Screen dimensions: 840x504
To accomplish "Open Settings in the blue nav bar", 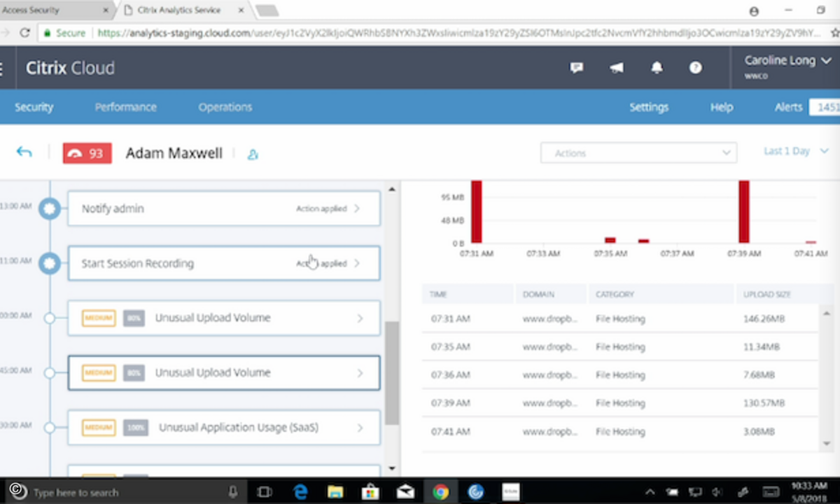I will pyautogui.click(x=649, y=107).
